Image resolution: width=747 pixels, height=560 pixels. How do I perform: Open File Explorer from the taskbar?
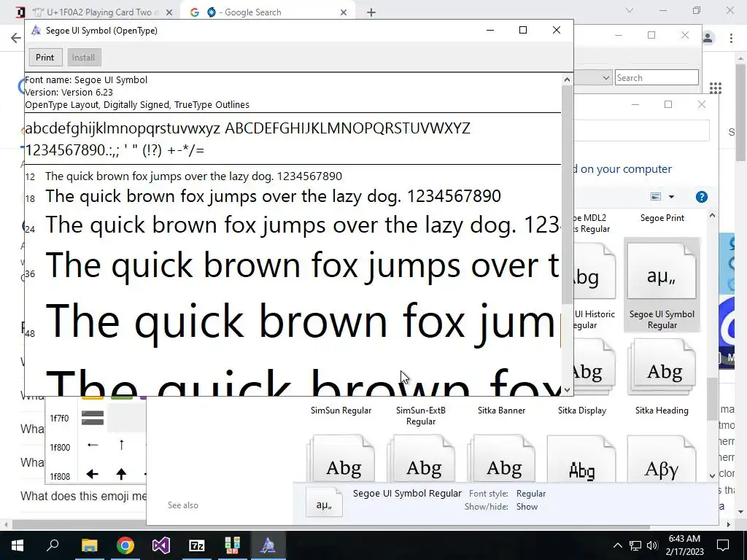pos(89,545)
